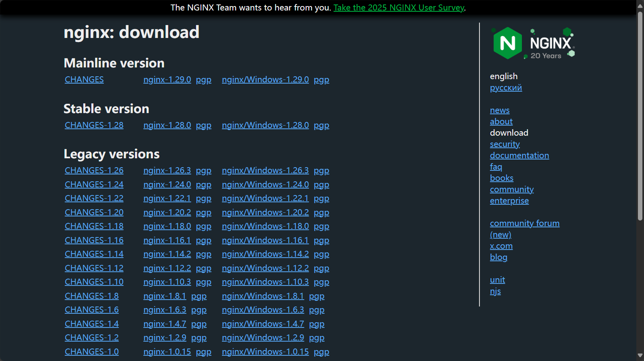
Task: Download nginx-1.22.1
Action: pos(167,198)
